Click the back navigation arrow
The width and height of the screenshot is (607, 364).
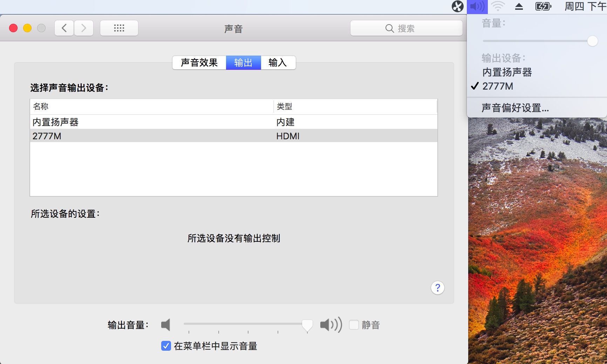64,28
